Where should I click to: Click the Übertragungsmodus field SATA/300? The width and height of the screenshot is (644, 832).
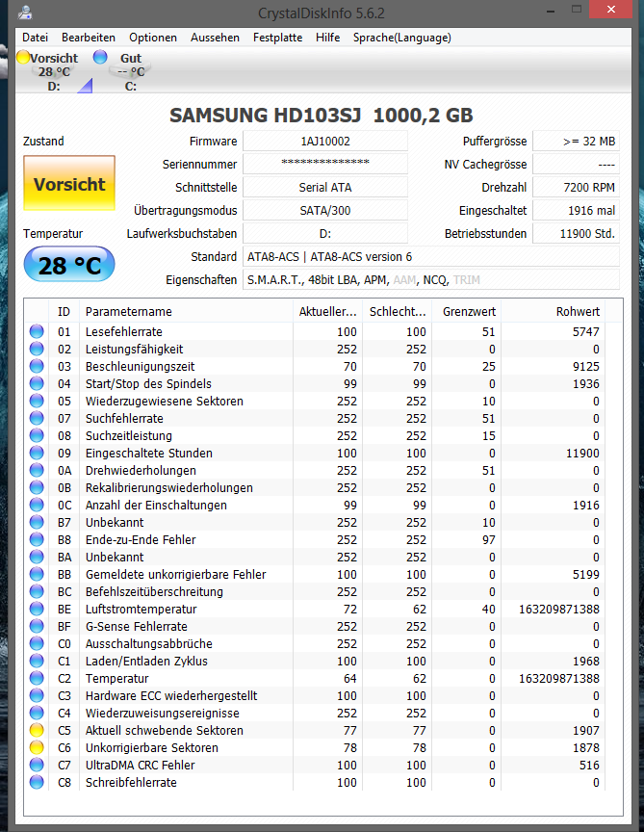325,210
